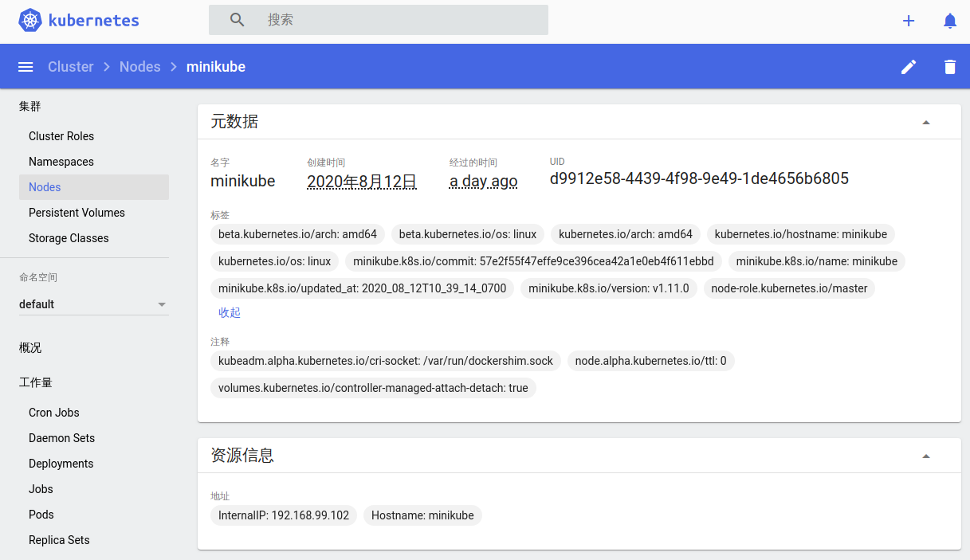
Task: Click label minikube.k8s.io/name: minikube
Action: [x=817, y=261]
